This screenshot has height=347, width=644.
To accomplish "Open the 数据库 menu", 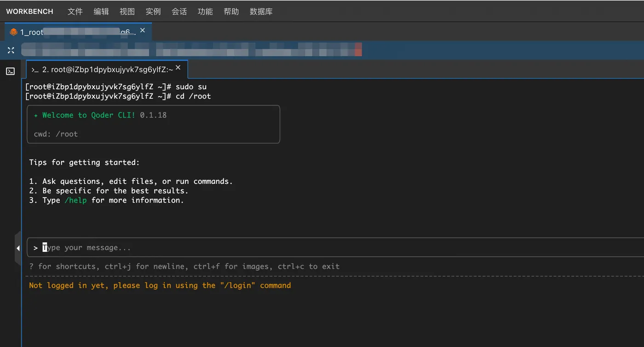I will (261, 11).
